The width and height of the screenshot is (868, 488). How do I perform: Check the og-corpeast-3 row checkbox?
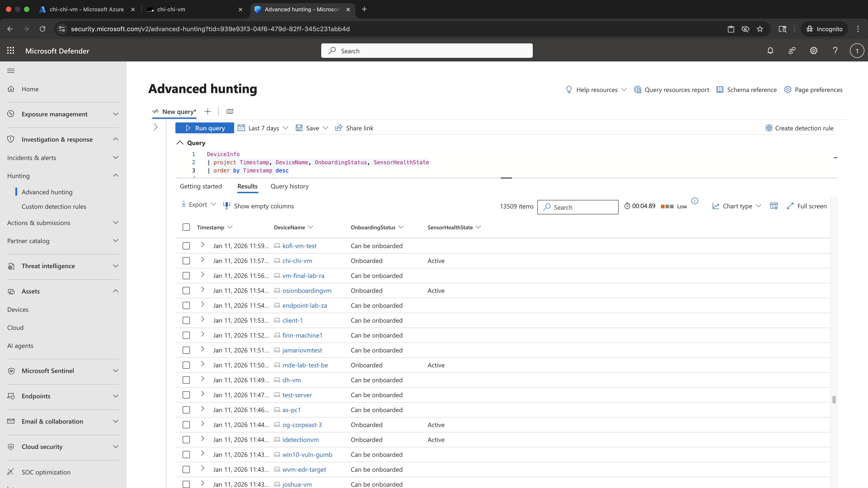point(186,425)
